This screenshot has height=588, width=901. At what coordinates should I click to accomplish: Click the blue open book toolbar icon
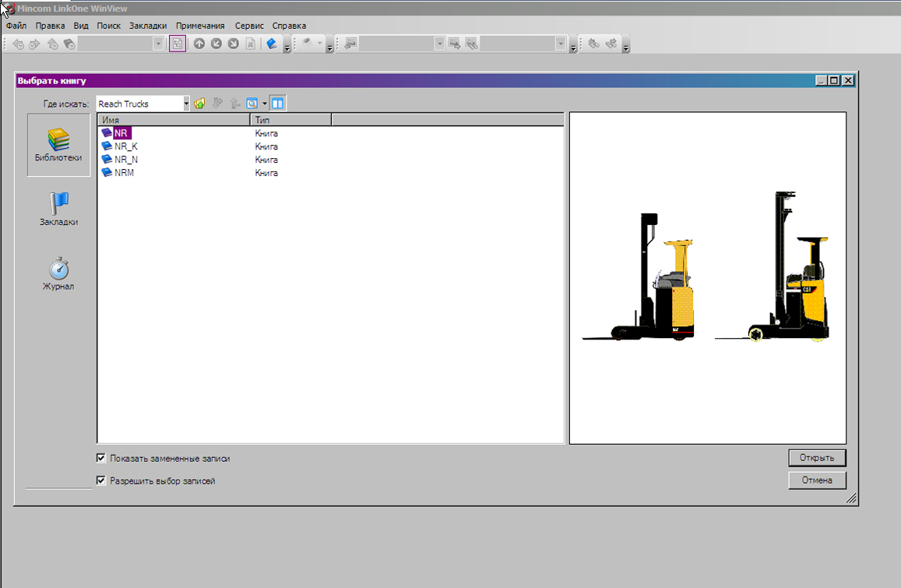click(x=272, y=44)
